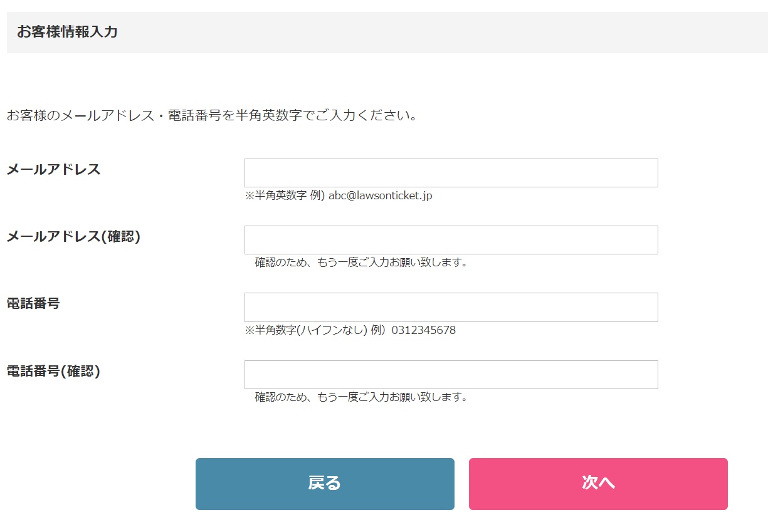Click the 電話番号(確認) label

pos(53,371)
